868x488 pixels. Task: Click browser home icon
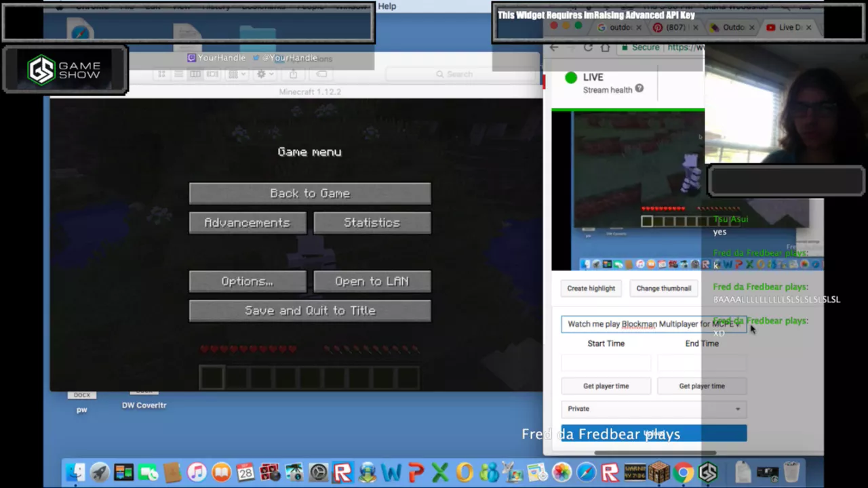[x=606, y=47]
